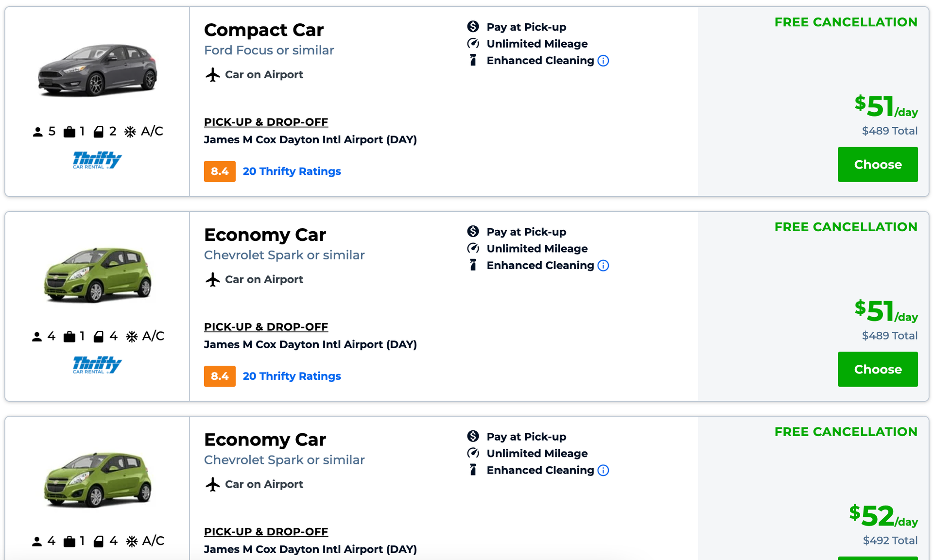Click the Thrifty logo under the Ford Focus
933x560 pixels.
[97, 160]
